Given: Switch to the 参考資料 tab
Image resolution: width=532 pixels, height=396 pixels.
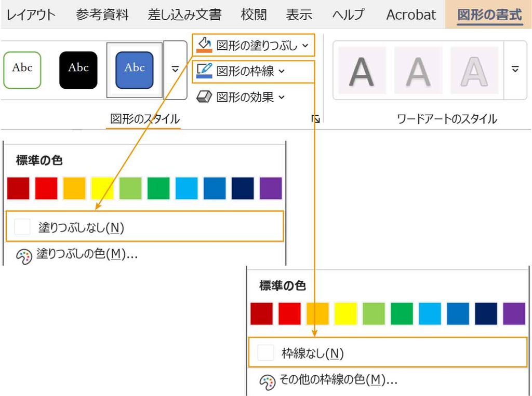Looking at the screenshot, I should pyautogui.click(x=102, y=15).
